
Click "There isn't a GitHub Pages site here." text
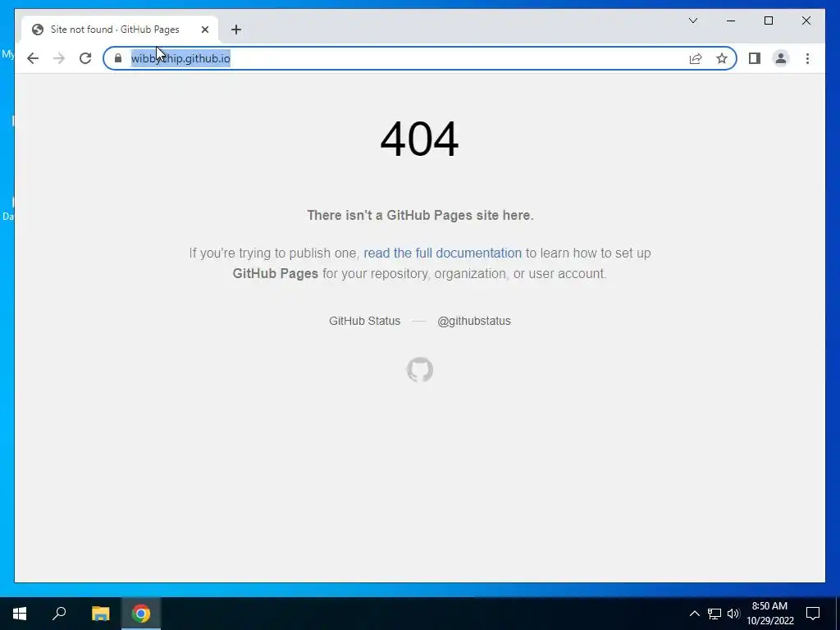tap(420, 216)
